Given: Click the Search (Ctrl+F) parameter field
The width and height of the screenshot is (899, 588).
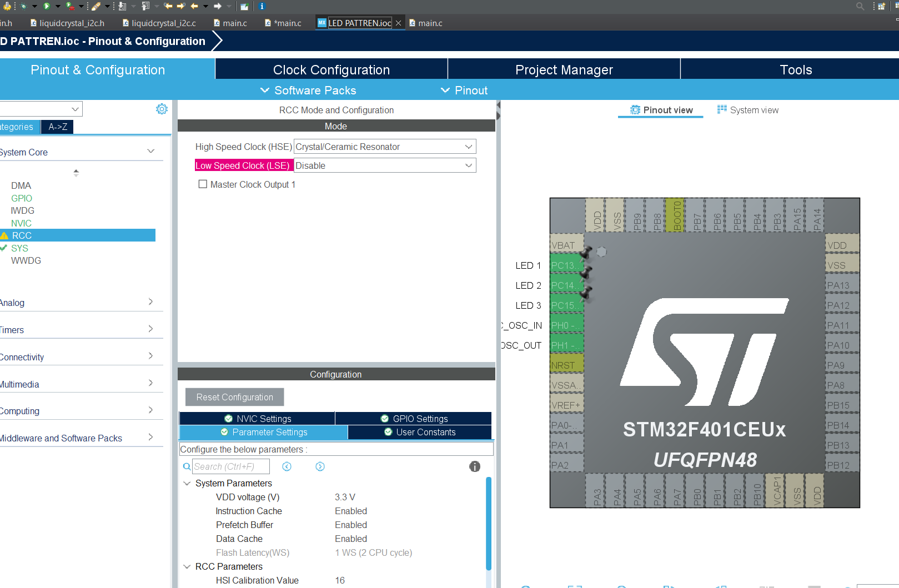Looking at the screenshot, I should [231, 466].
